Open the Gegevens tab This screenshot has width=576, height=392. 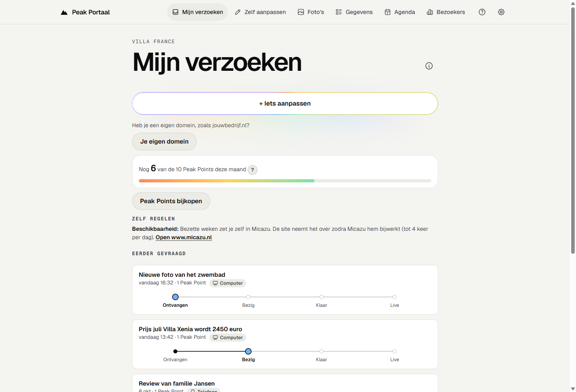[354, 12]
